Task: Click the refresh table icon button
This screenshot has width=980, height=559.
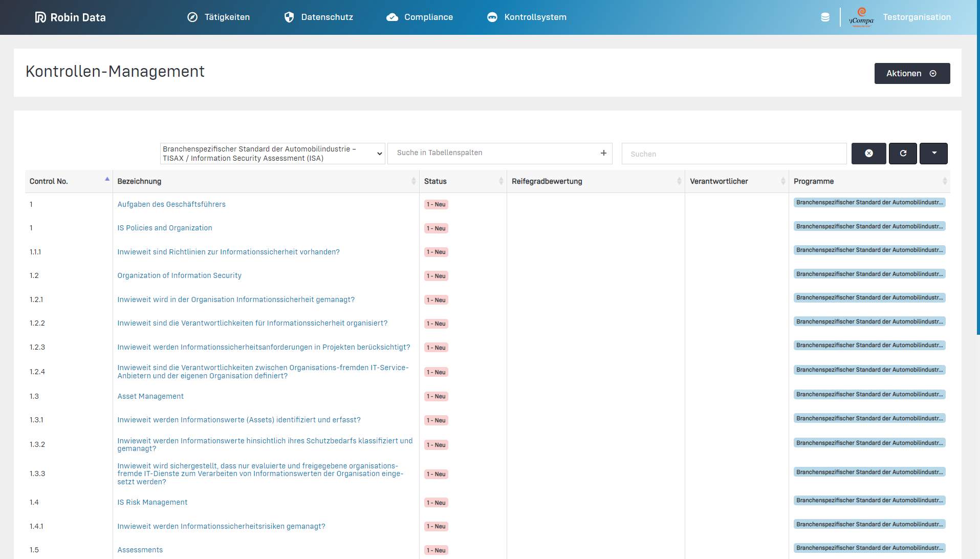Action: [x=903, y=154]
